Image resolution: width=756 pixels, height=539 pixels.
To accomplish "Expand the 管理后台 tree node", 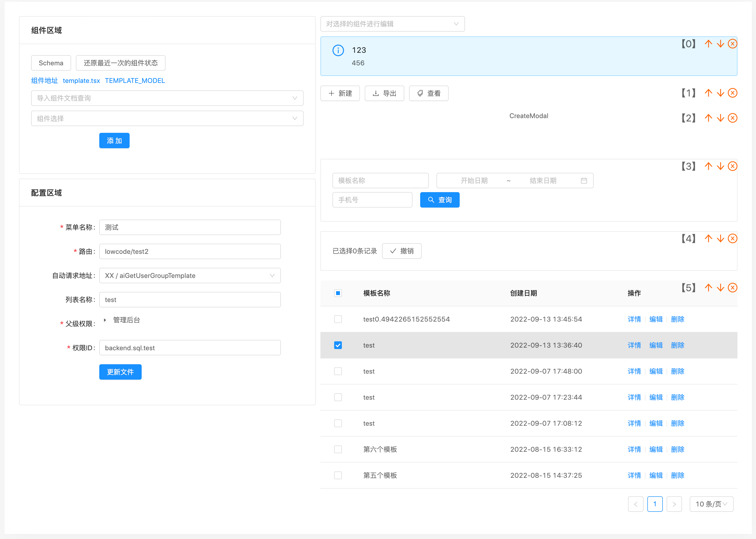I will 105,320.
